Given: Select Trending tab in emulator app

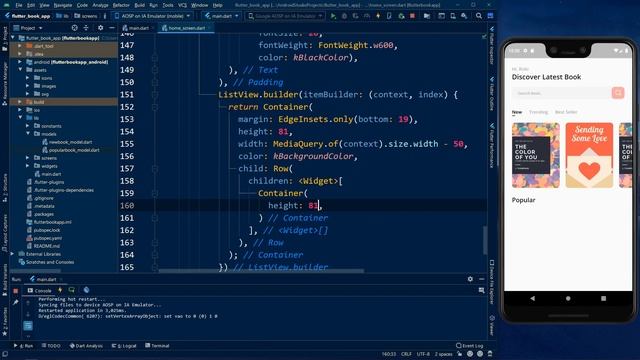Looking at the screenshot, I should (x=538, y=112).
